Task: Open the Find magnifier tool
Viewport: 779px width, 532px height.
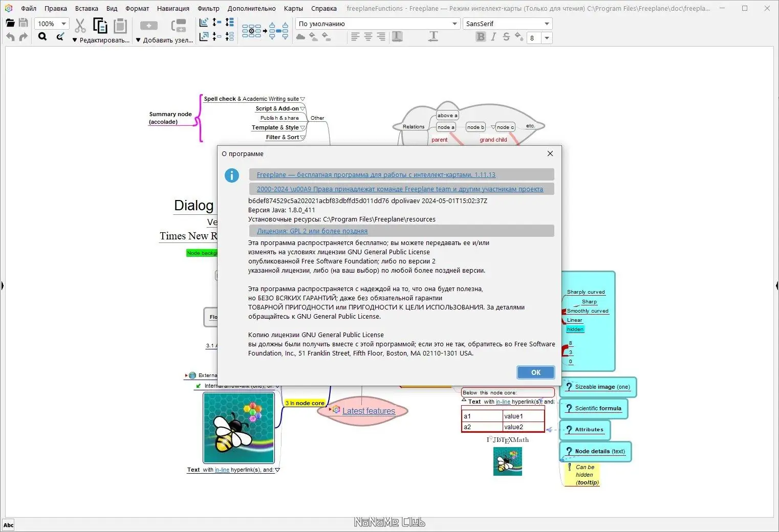Action: tap(42, 37)
